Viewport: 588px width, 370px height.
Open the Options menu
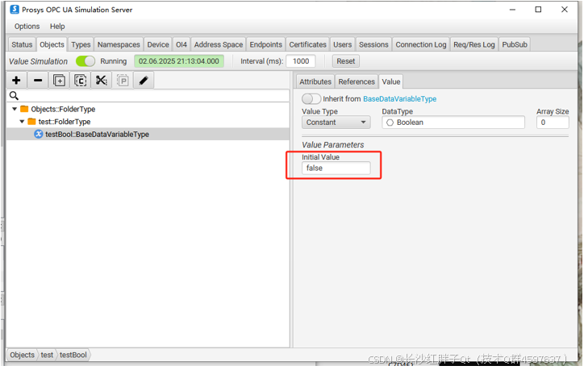click(27, 27)
